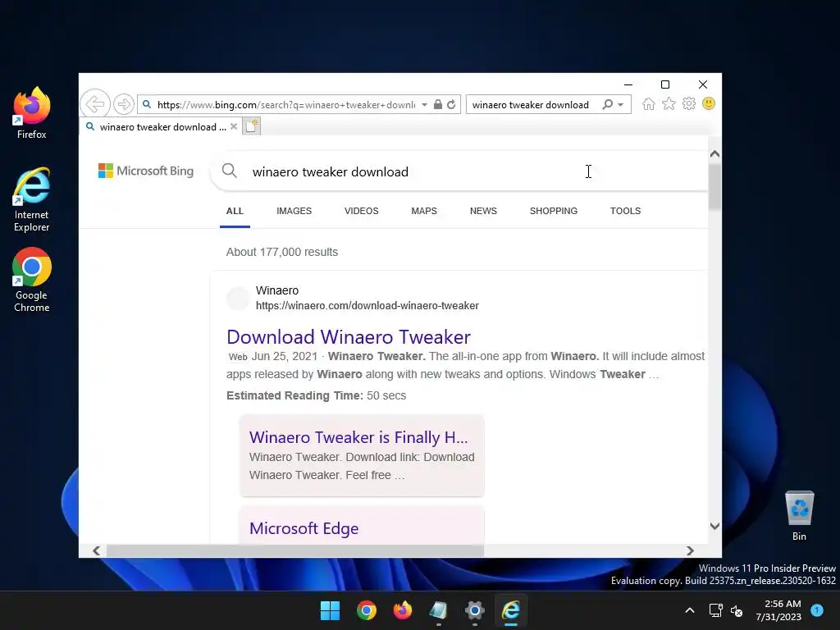
Task: Click the horizontal scrollbar right arrow
Action: [690, 550]
